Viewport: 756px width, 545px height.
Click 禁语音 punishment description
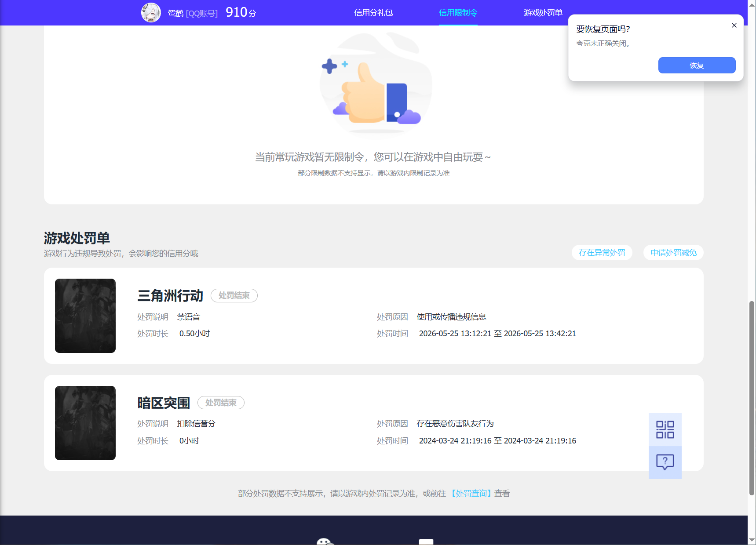point(189,317)
